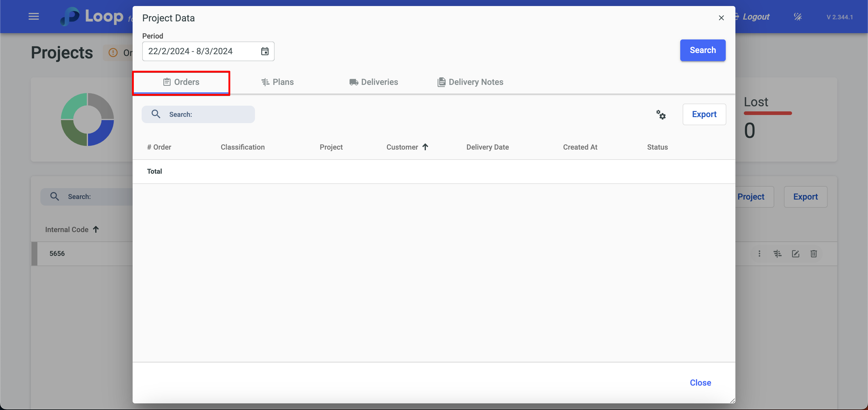The height and width of the screenshot is (410, 868).
Task: Sort by Customer column header
Action: [x=402, y=147]
